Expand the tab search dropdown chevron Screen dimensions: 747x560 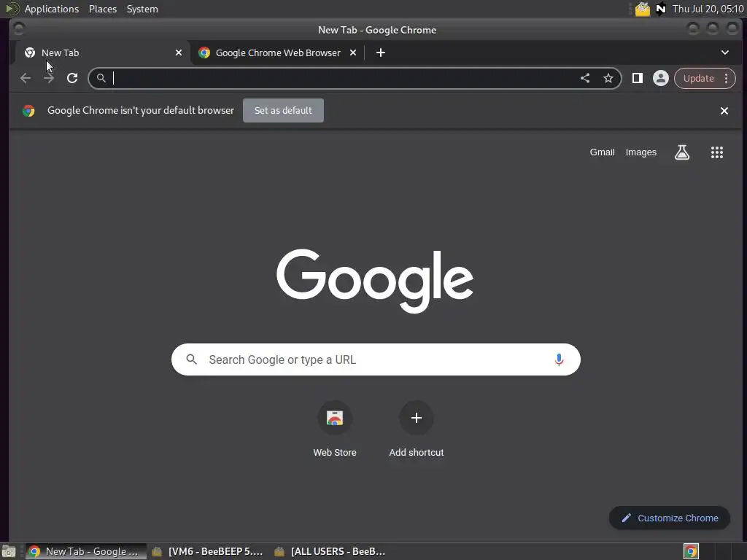click(x=725, y=52)
